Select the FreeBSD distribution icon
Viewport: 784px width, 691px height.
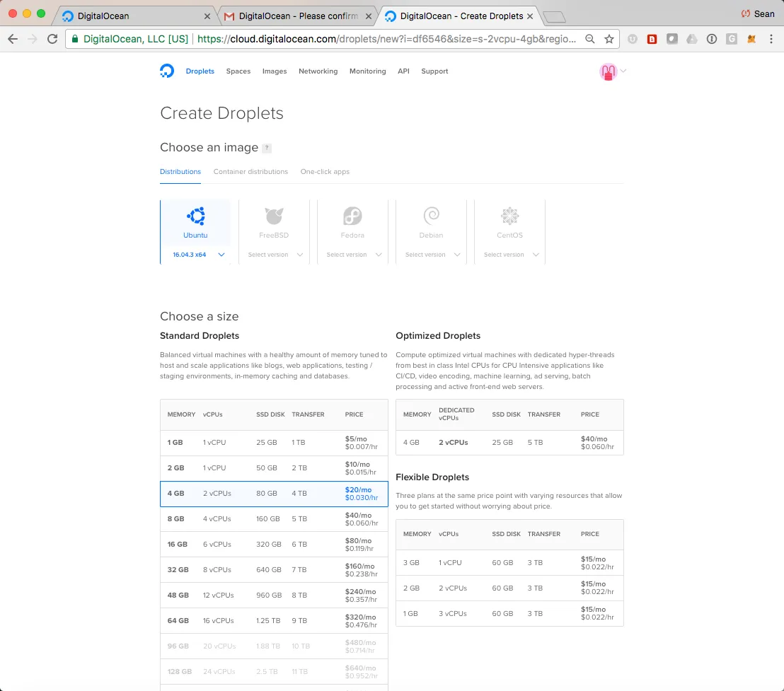(x=274, y=216)
